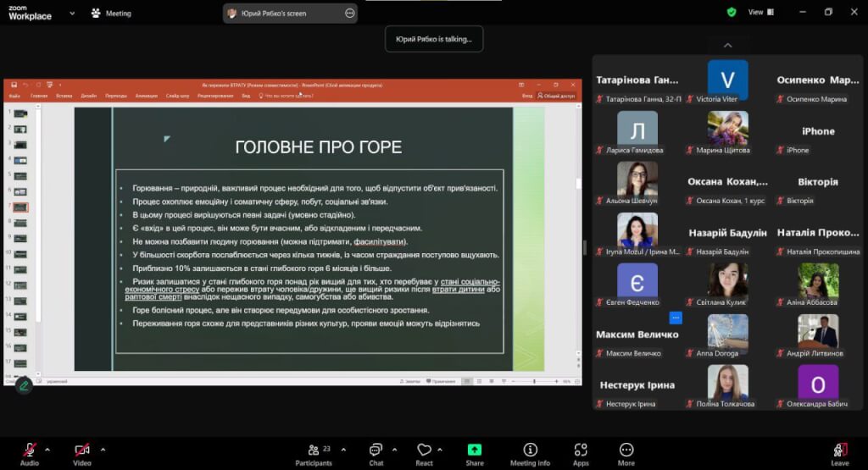Start video with the Video button
The image size is (868, 470).
click(x=81, y=453)
